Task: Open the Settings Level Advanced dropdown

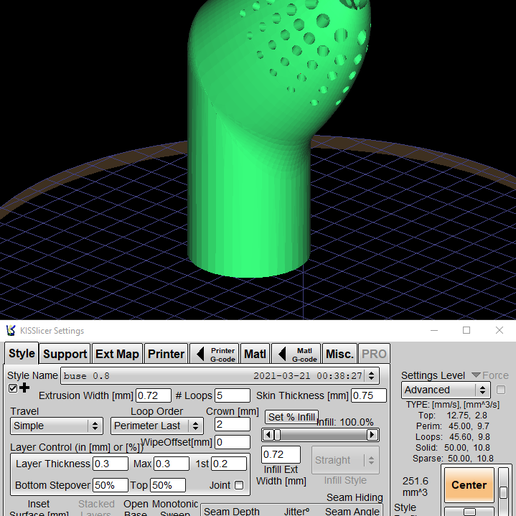Action: click(446, 390)
